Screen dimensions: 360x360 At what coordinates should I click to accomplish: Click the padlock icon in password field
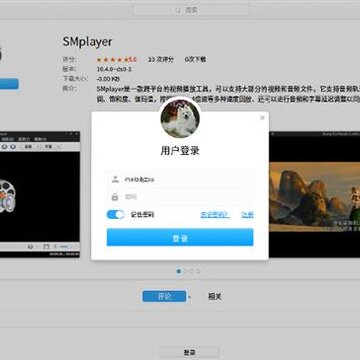pyautogui.click(x=115, y=197)
